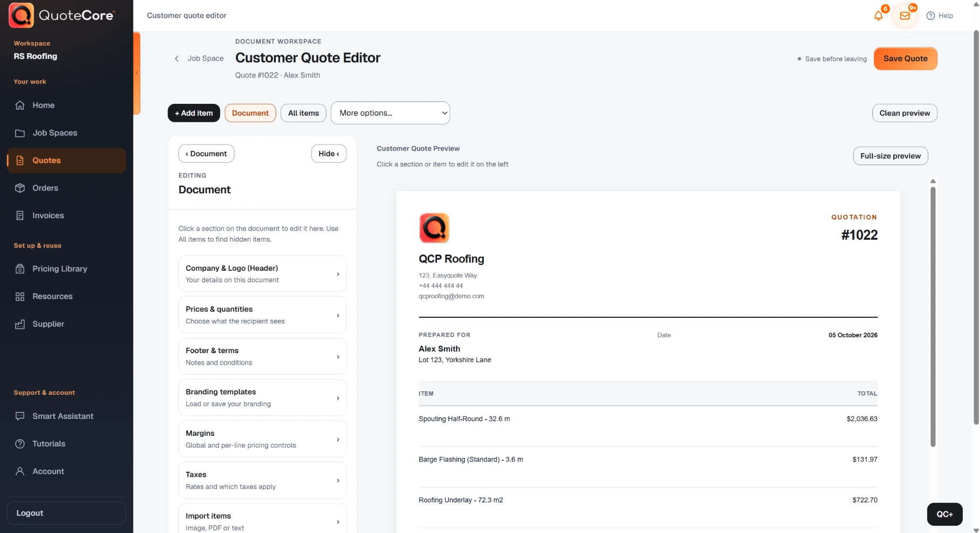Open the Pricing Library
980x533 pixels.
pyautogui.click(x=67, y=269)
